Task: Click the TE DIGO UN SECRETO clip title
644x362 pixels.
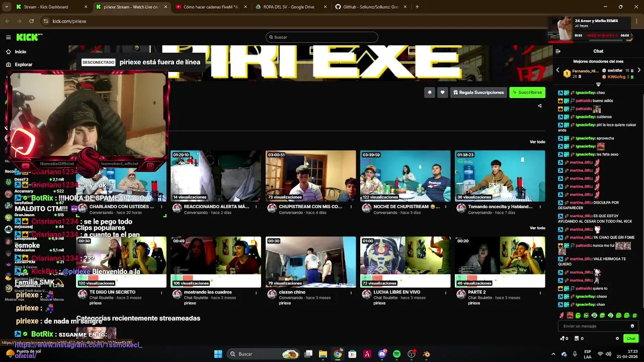Action: (x=112, y=292)
